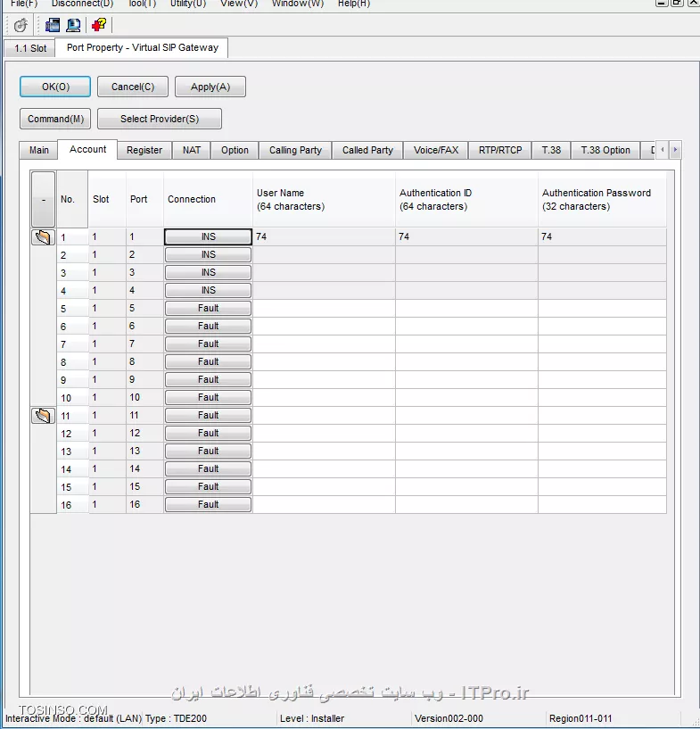
Task: Click Authentication ID field in row 5
Action: click(x=466, y=308)
